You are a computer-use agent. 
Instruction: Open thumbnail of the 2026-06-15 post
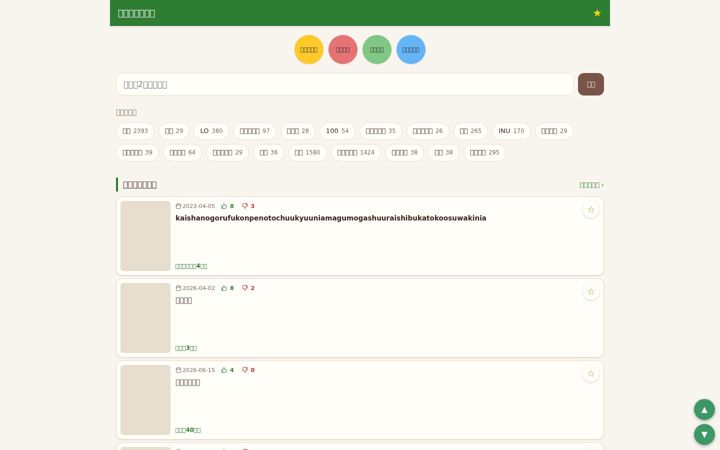pos(145,400)
